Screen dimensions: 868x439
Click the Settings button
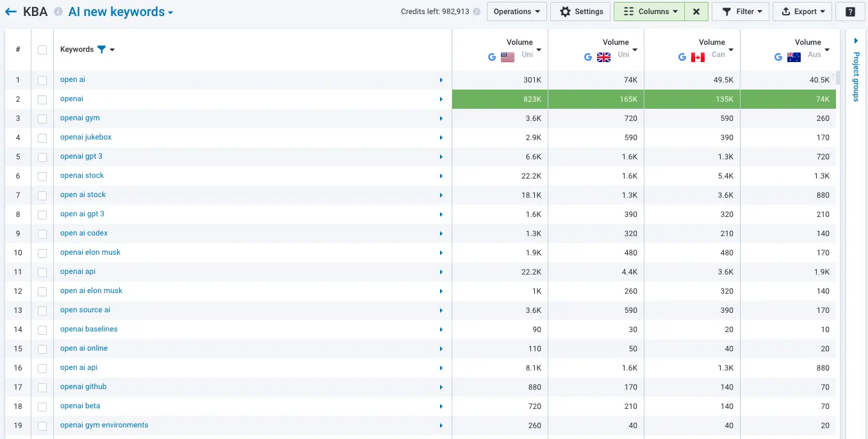click(581, 12)
